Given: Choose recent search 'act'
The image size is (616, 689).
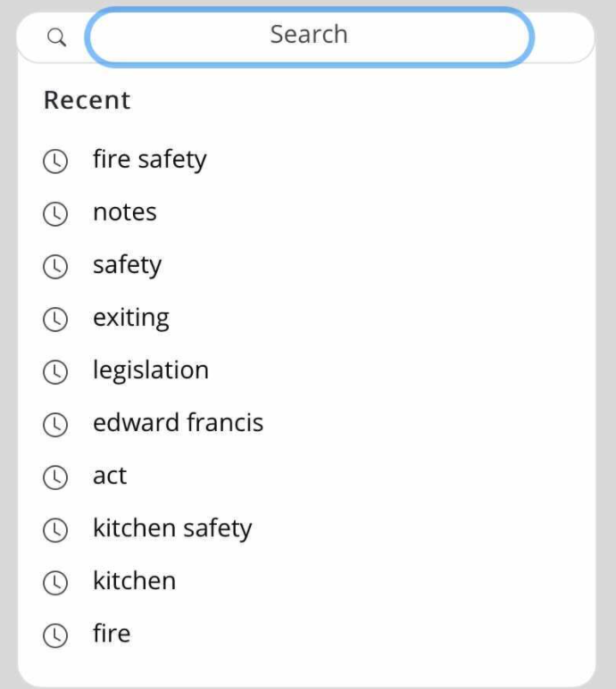Looking at the screenshot, I should (x=110, y=477).
